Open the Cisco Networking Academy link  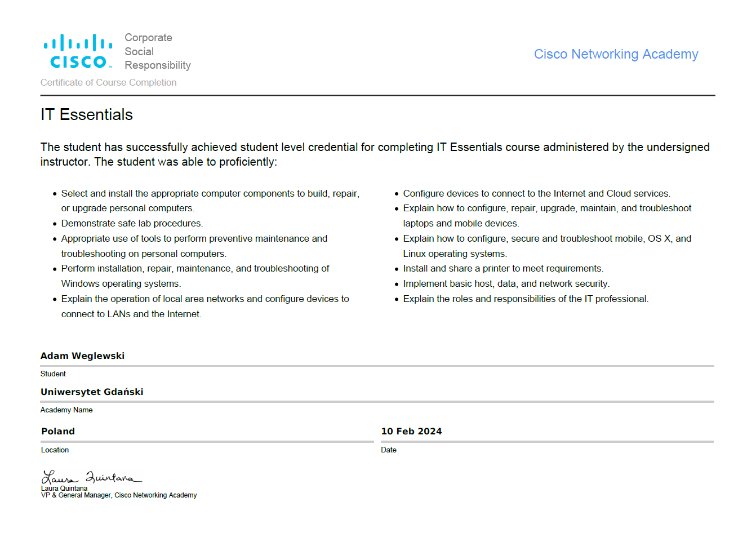click(616, 54)
